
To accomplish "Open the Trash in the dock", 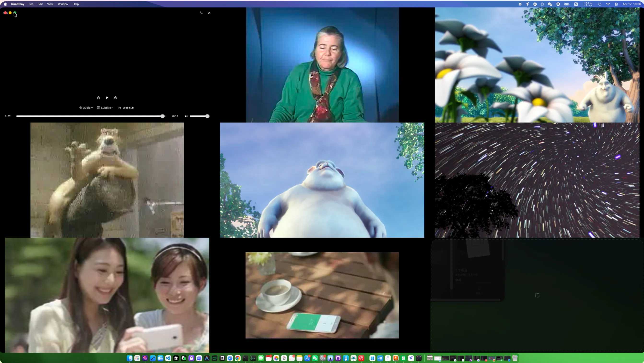I will click(515, 358).
